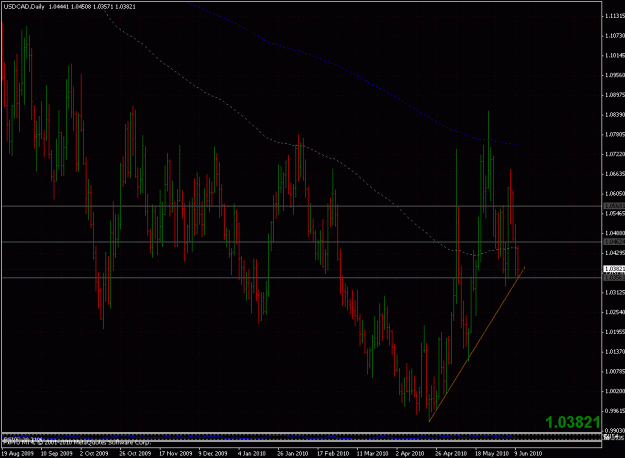Click the white current-price tag on price axis
The image size is (625, 458).
pyautogui.click(x=614, y=269)
